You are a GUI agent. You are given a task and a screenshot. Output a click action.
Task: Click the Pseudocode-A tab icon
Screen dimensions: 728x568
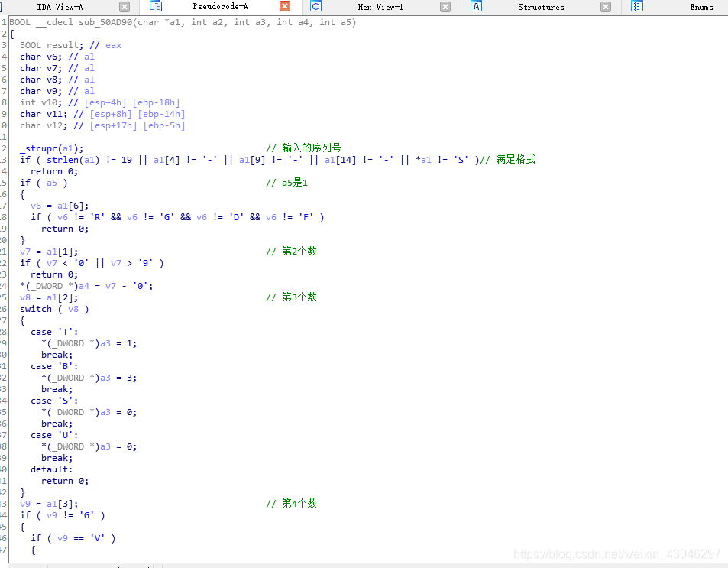[x=156, y=7]
